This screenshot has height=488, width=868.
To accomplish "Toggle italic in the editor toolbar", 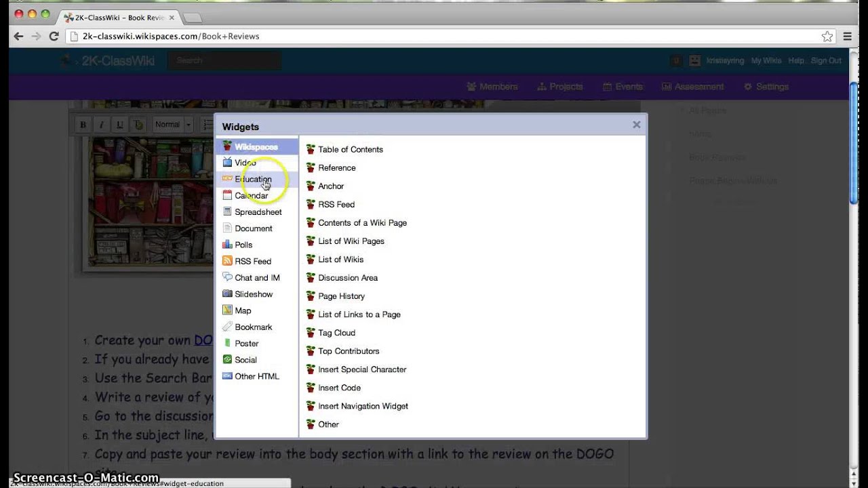I will point(102,125).
